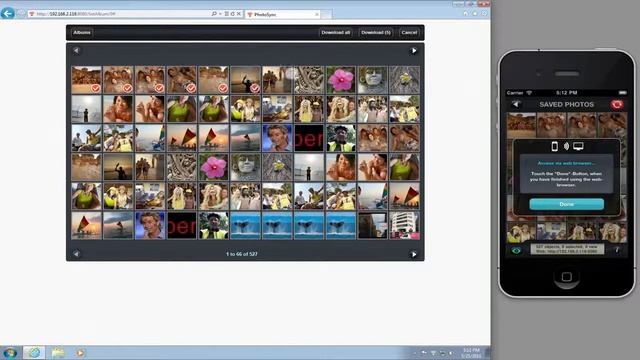This screenshot has width=640, height=360.
Task: Uncheck the fifth selected photo in top row
Action: point(223,88)
